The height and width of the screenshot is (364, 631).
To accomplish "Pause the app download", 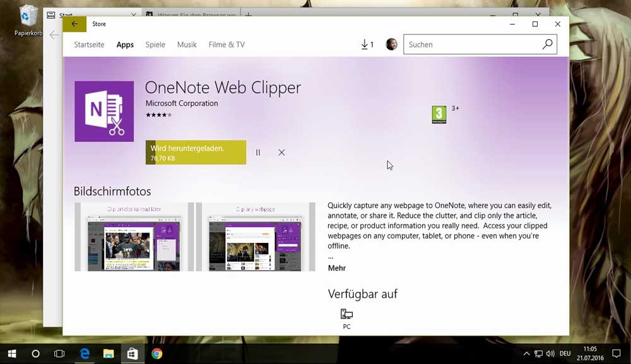I will point(258,153).
